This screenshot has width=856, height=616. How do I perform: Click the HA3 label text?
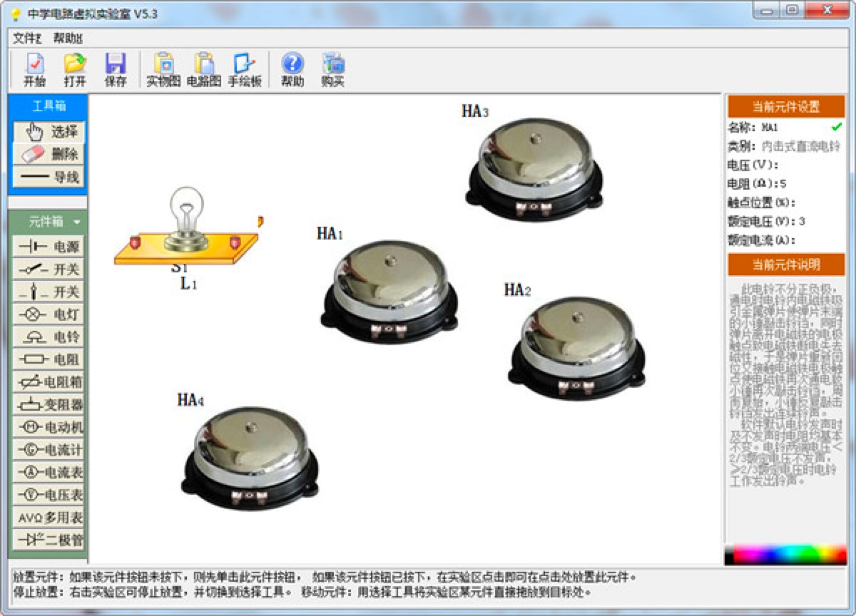coord(475,111)
